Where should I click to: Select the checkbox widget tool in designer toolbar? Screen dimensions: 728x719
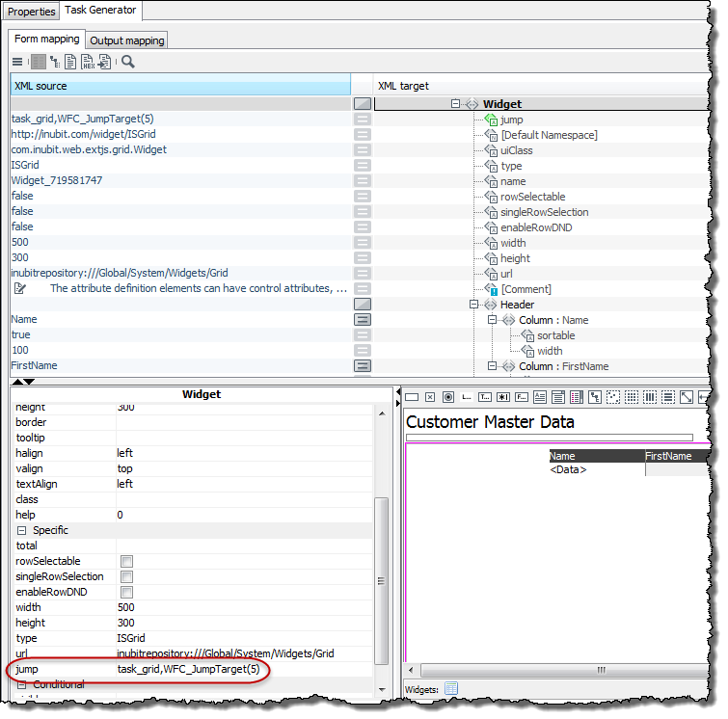[x=430, y=397]
